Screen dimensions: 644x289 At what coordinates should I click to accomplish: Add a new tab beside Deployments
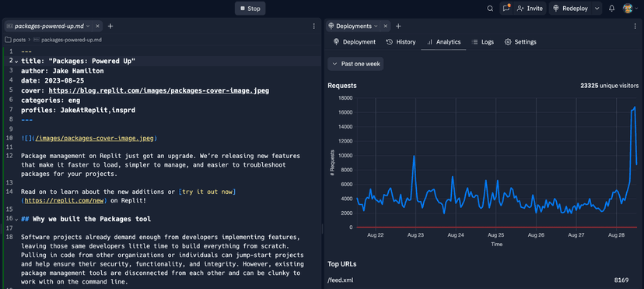[x=398, y=26]
